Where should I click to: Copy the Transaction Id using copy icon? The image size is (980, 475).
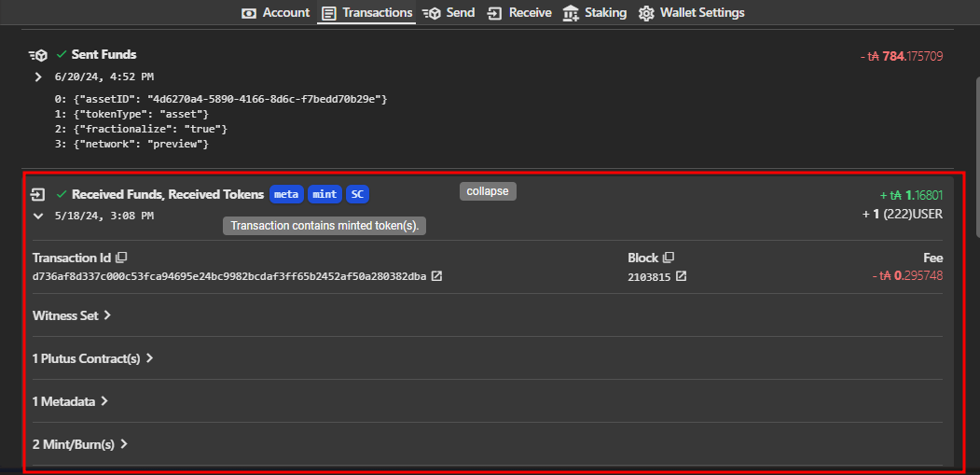pyautogui.click(x=121, y=258)
